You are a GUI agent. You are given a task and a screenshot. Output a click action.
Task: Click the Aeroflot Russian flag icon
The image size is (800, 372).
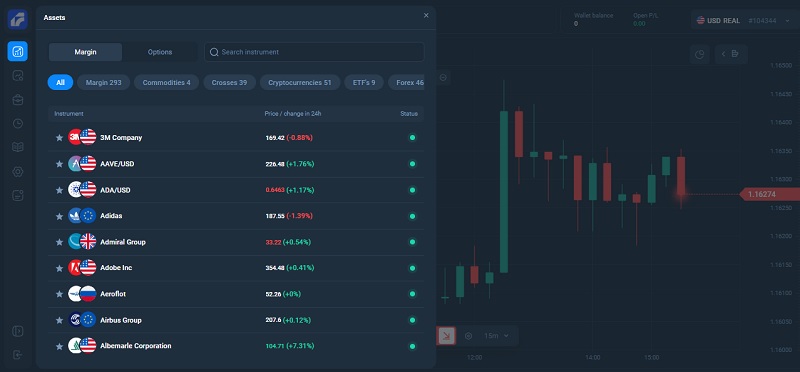(88, 294)
